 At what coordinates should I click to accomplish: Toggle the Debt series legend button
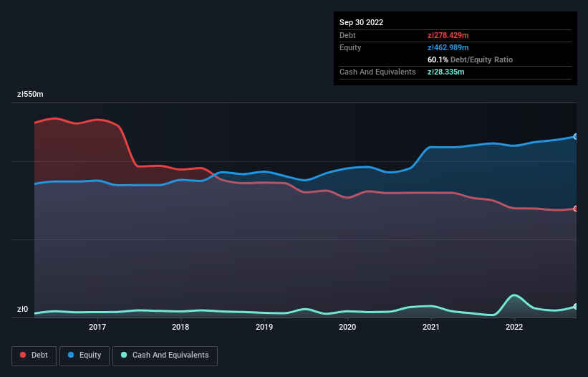pos(34,355)
